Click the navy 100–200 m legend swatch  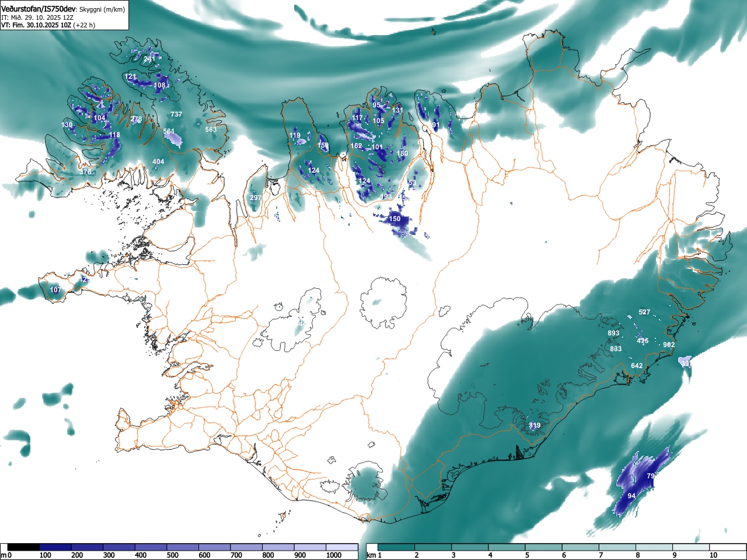(55, 547)
